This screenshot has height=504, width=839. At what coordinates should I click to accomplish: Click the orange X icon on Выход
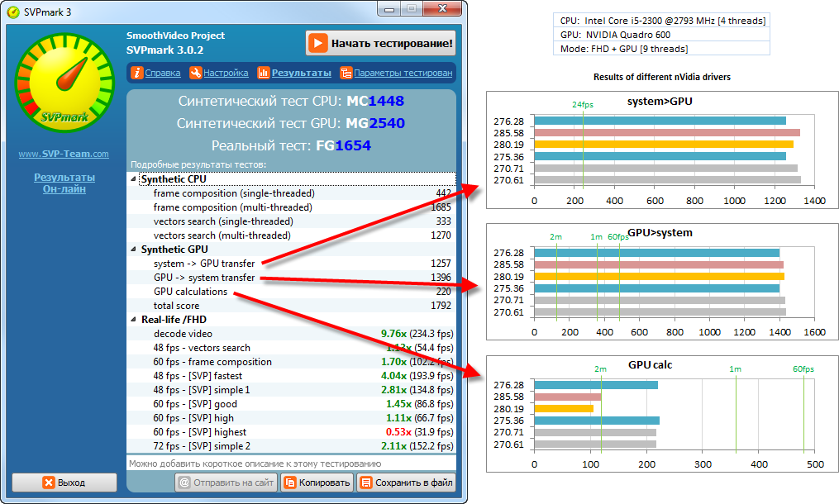click(49, 483)
